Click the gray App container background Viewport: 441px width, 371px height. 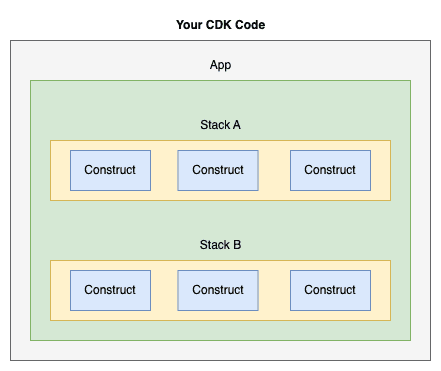[20, 200]
